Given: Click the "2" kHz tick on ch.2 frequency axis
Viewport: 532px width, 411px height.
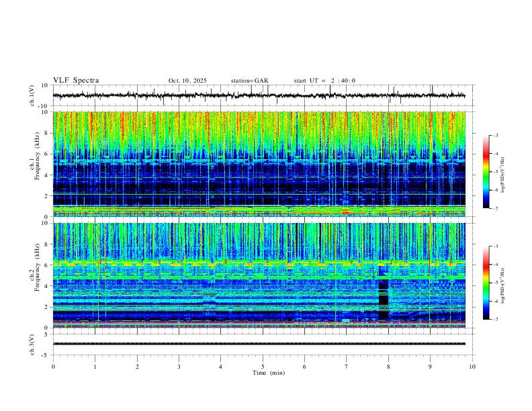Looking at the screenshot, I should point(47,307).
